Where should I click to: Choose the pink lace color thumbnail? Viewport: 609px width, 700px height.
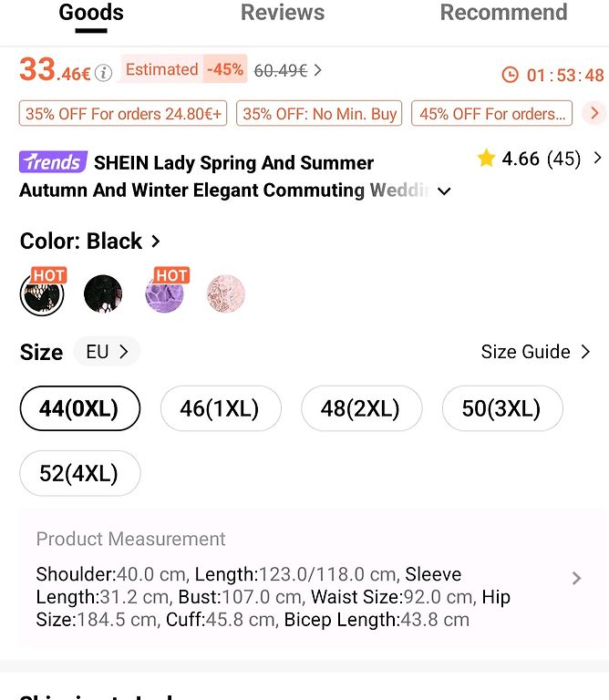click(226, 293)
